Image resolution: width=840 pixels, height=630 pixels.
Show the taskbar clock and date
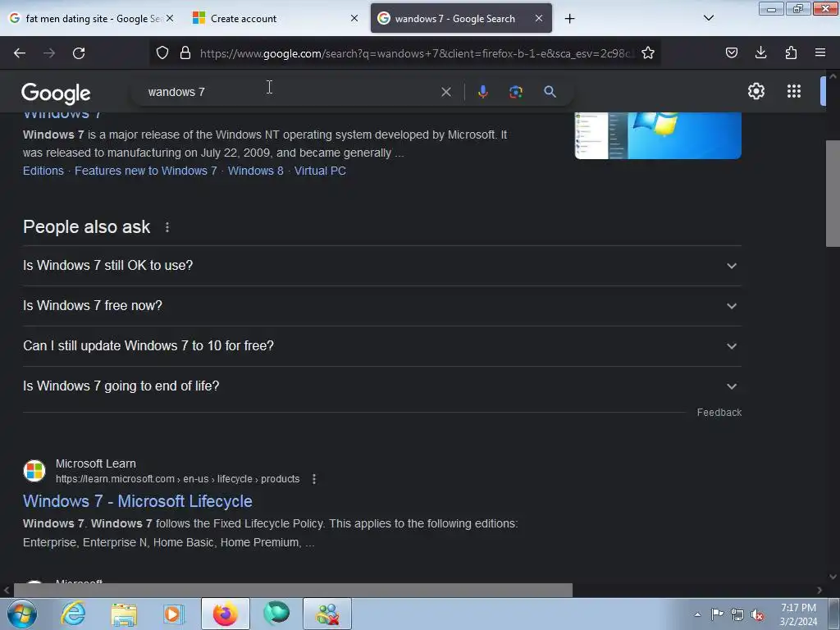coord(798,614)
